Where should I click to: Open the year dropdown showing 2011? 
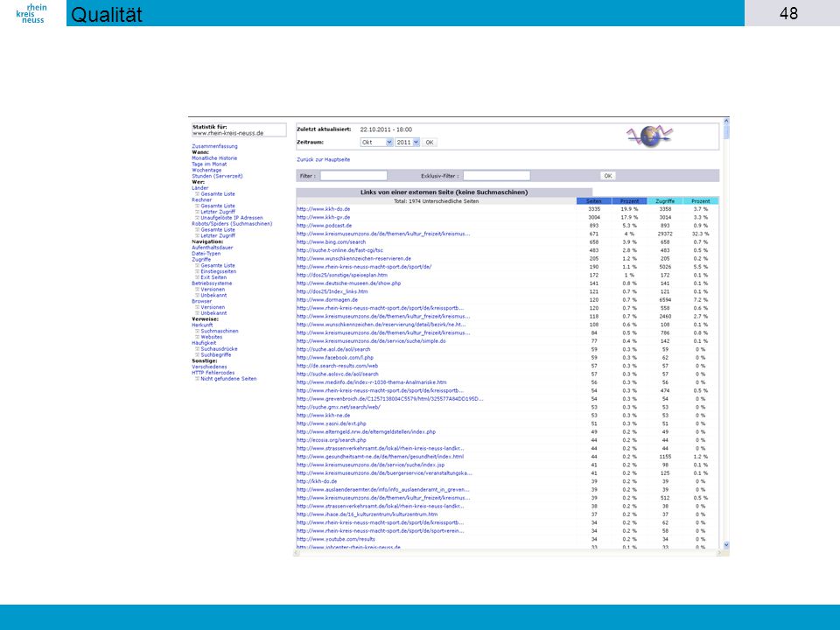point(407,143)
